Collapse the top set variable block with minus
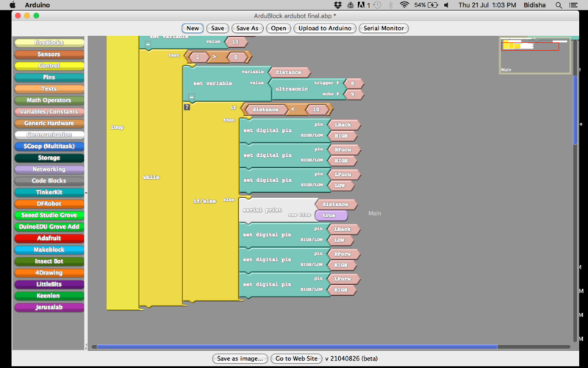This screenshot has height=368, width=588. pyautogui.click(x=147, y=46)
